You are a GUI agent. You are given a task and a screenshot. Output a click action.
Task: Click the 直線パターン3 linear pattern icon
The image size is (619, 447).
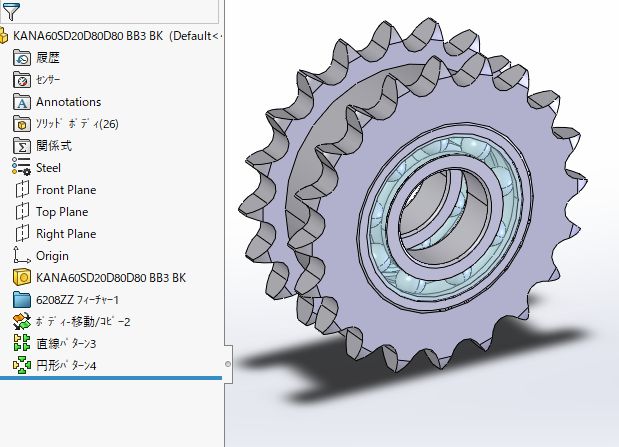click(x=22, y=343)
